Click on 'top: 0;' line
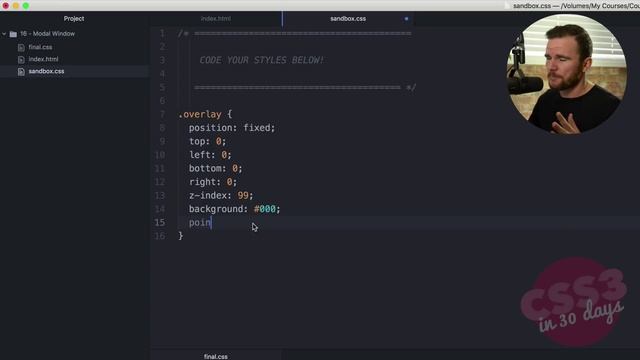 point(207,141)
